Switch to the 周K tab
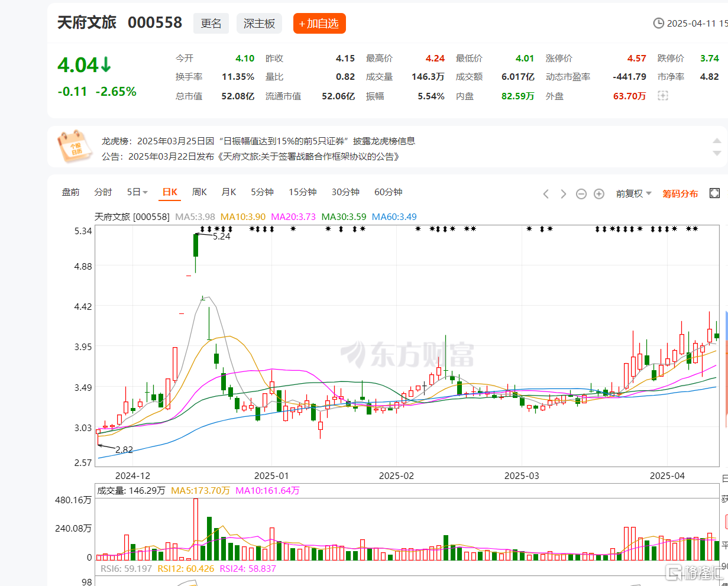The image size is (728, 586). tap(199, 192)
